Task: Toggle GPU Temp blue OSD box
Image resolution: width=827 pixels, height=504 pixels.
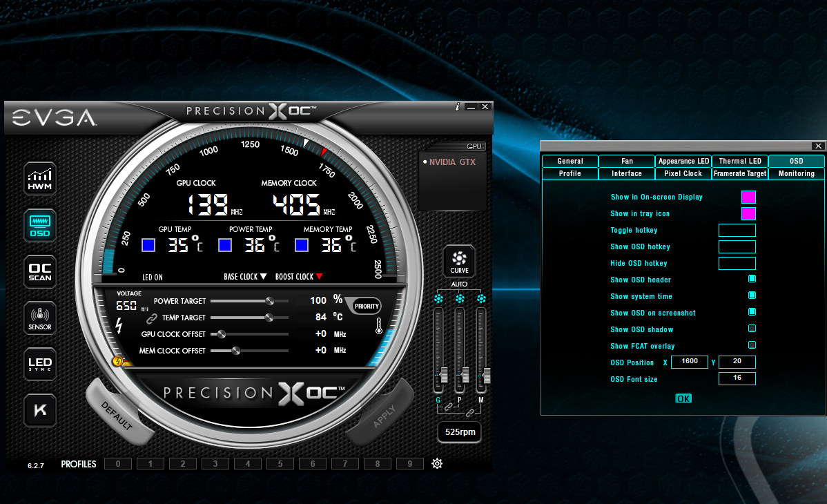Action: (148, 245)
